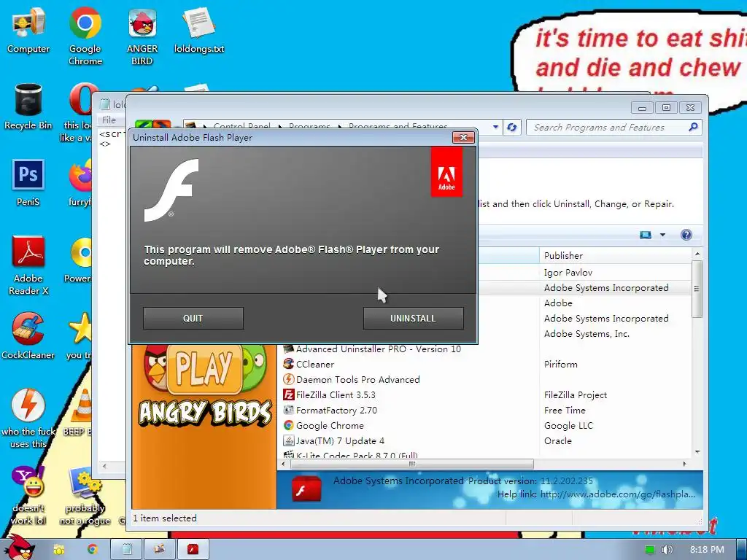The width and height of the screenshot is (747, 560).
Task: Select the Power disc desktop icon
Action: (79, 260)
